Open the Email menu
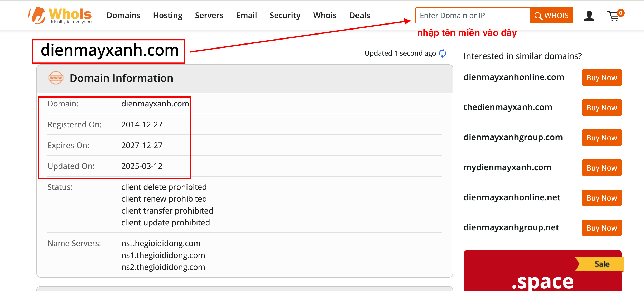Viewport: 644px width, 291px height. coord(246,15)
